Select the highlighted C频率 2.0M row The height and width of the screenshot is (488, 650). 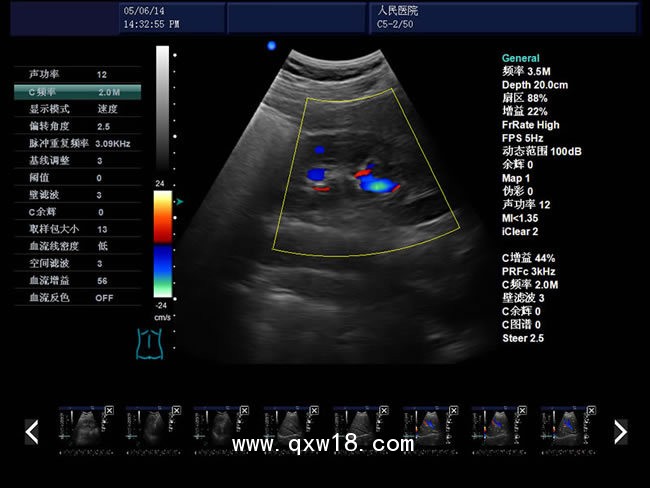point(78,92)
